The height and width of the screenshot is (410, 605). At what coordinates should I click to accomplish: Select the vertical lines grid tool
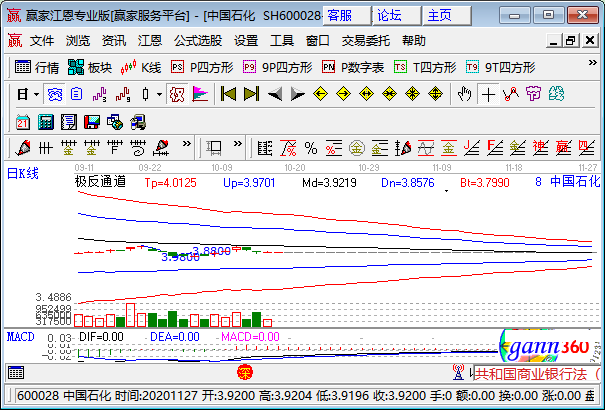tap(46, 148)
